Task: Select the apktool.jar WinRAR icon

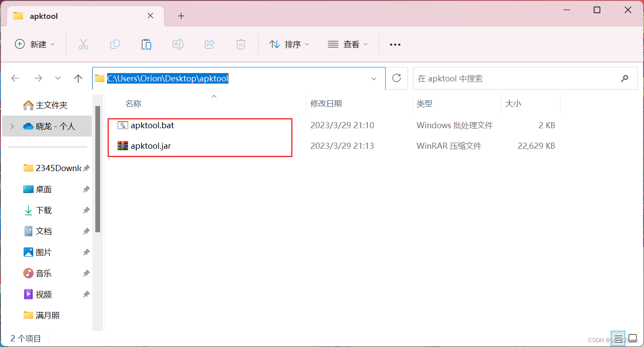Action: pos(123,146)
